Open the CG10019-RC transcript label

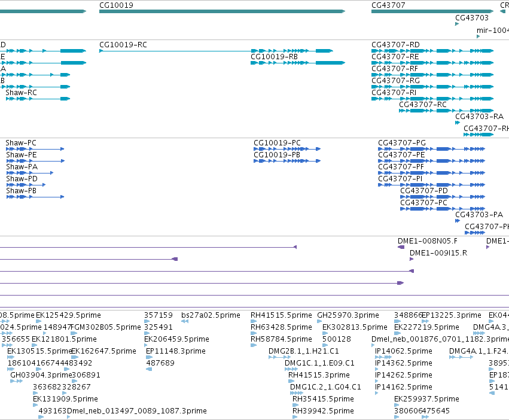123,45
